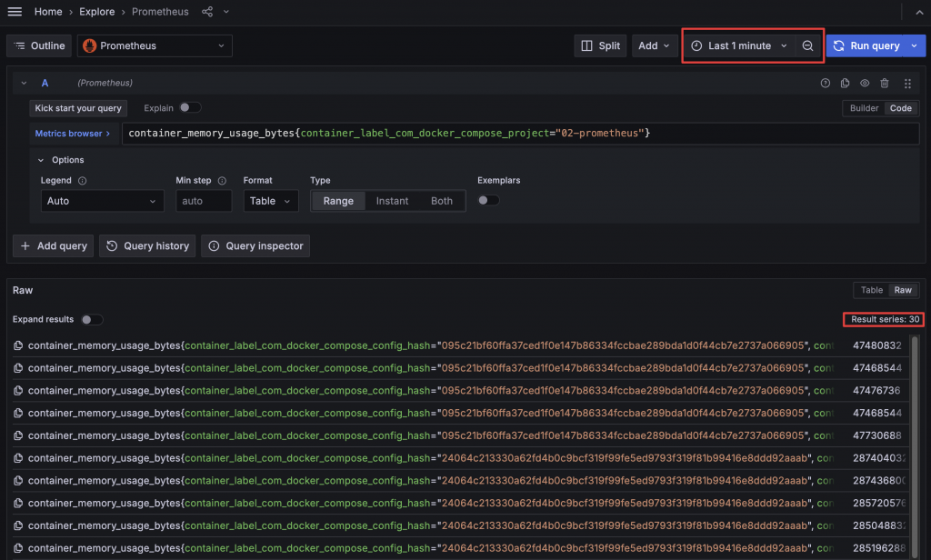Click the drag handle dots icon for query A

(907, 83)
